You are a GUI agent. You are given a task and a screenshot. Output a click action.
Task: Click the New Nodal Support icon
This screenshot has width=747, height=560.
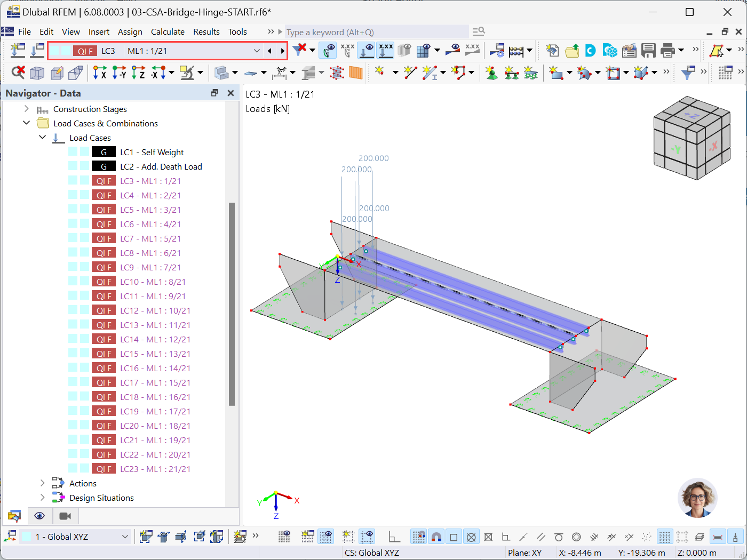[491, 73]
